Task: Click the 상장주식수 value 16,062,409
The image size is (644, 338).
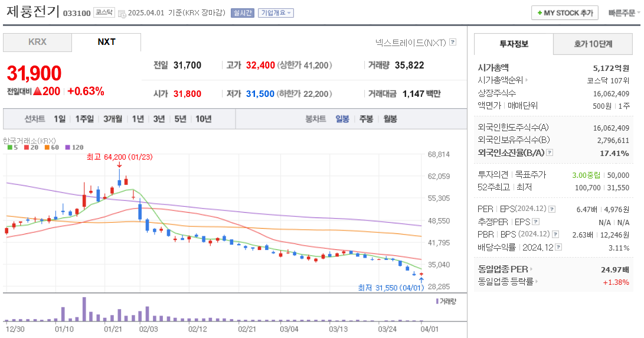Action: pos(611,94)
